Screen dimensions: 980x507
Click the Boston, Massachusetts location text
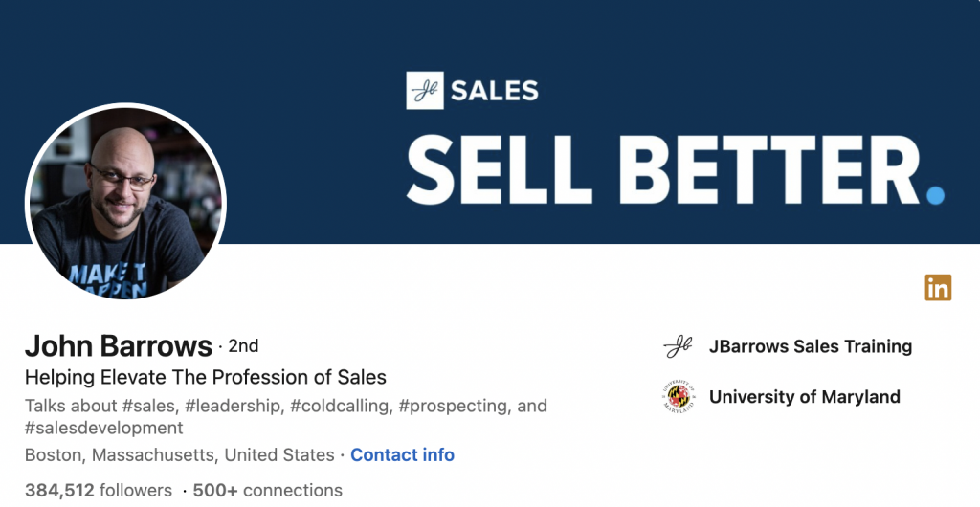tap(179, 454)
